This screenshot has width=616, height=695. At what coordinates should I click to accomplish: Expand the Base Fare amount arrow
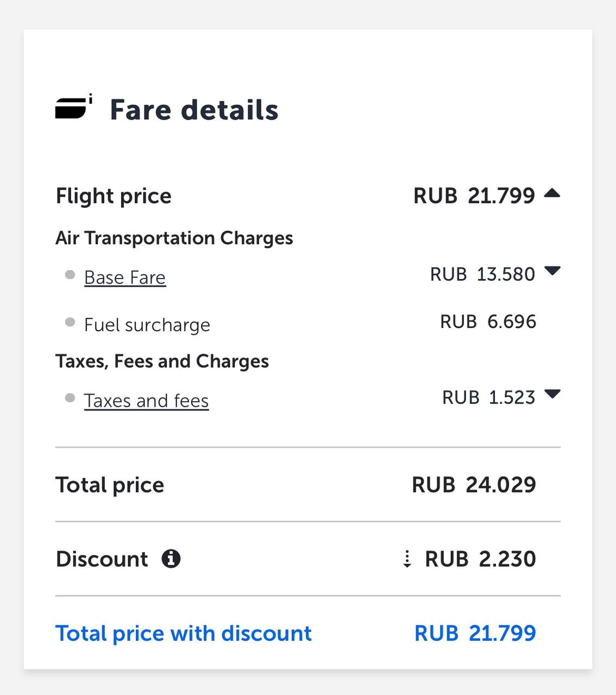tap(552, 271)
